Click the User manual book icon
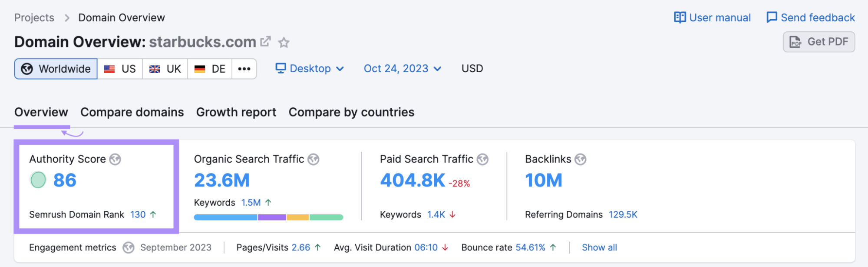Viewport: 868px width, 267px height. [x=680, y=17]
